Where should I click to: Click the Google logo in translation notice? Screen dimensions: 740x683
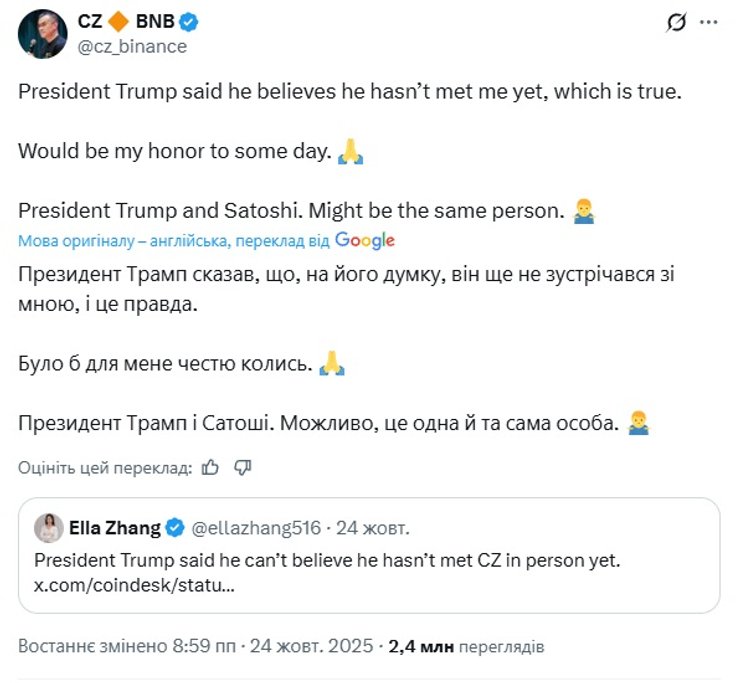point(364,240)
